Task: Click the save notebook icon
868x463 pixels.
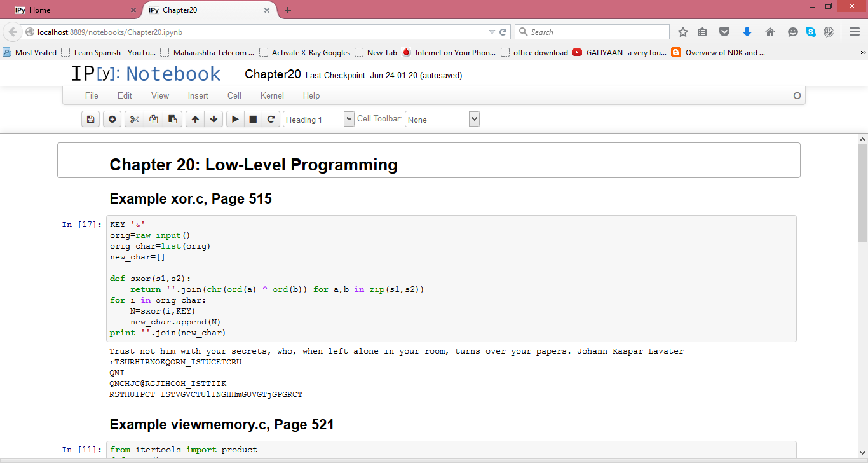Action: [90, 119]
